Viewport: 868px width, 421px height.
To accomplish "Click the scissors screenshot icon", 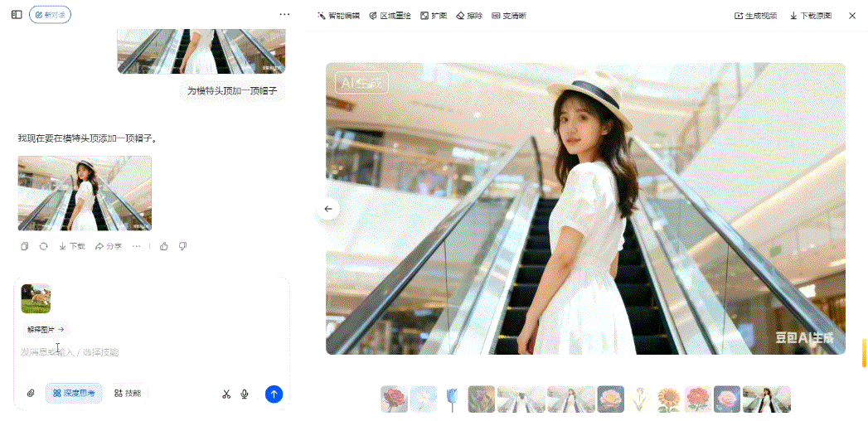I will pos(225,394).
